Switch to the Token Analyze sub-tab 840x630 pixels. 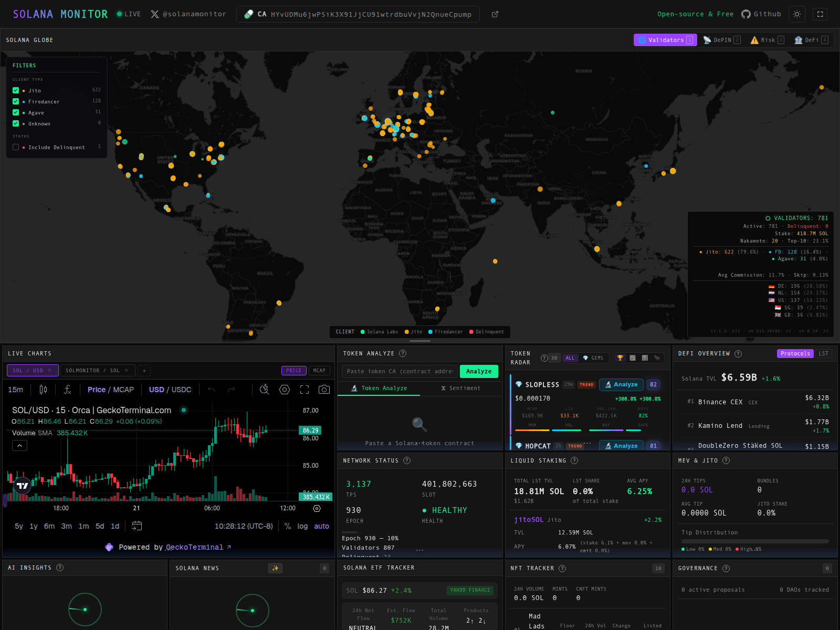[379, 388]
